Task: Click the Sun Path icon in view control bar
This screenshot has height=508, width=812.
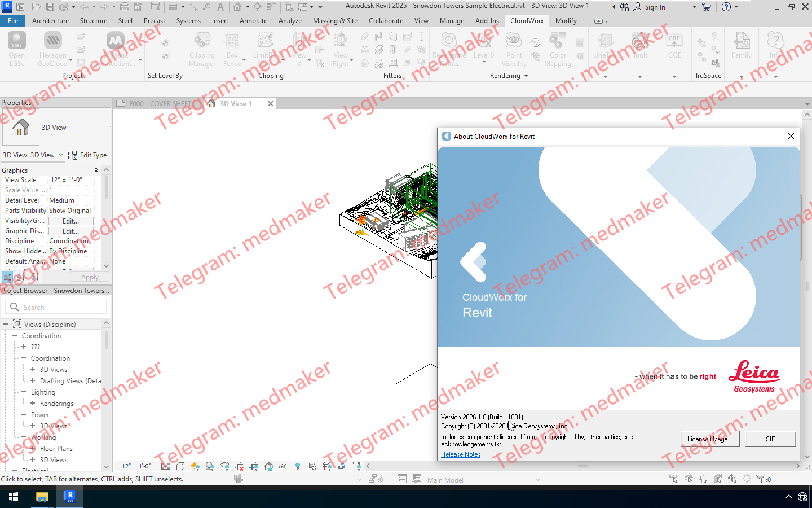Action: click(x=195, y=466)
